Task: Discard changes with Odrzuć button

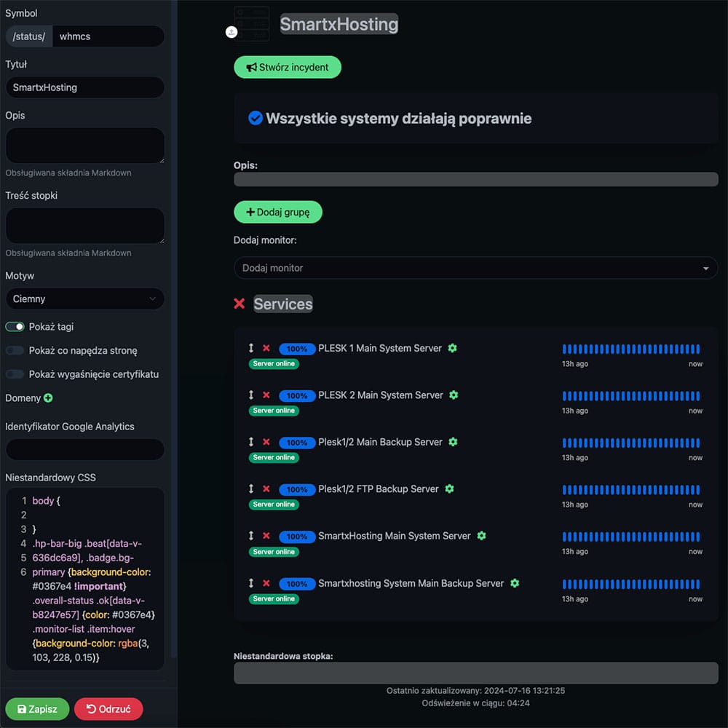Action: [108, 709]
